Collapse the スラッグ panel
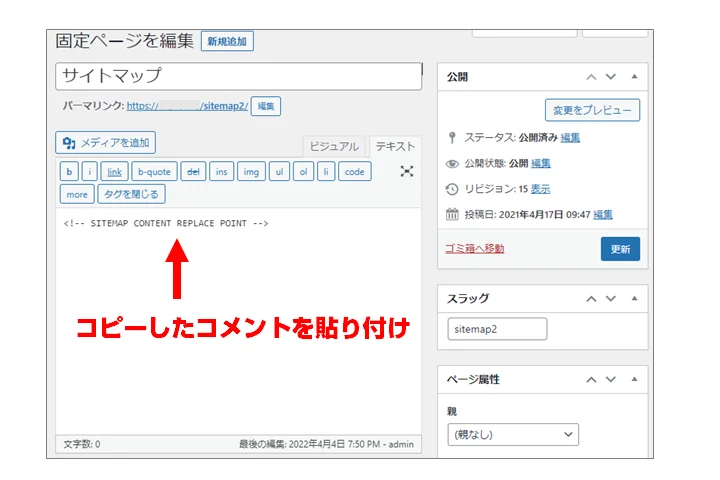The image size is (720, 480). click(634, 299)
